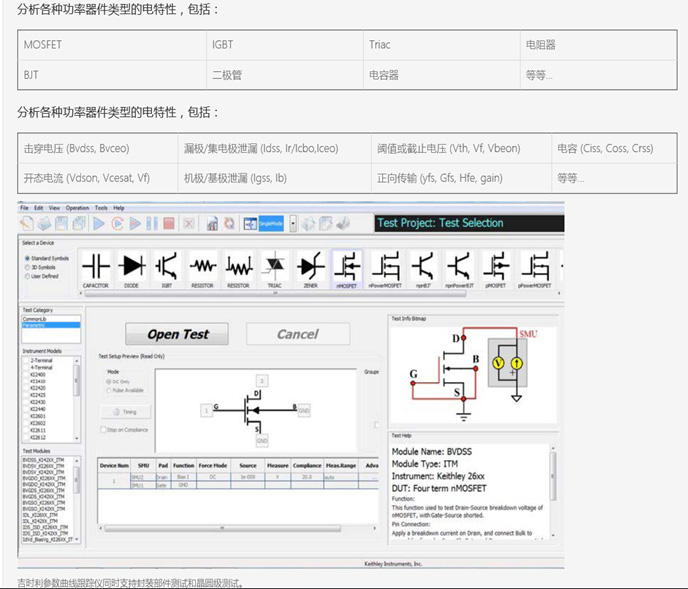Select the ZENER diode symbol

[310, 266]
